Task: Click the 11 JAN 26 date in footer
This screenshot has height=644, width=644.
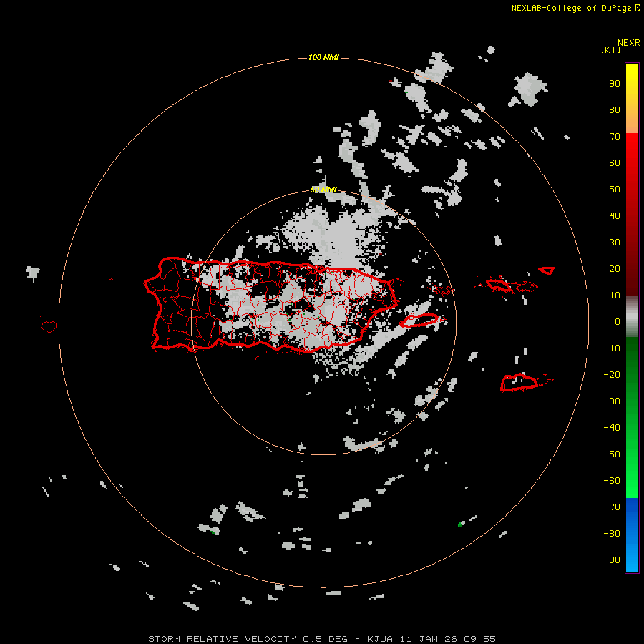Action: [429, 639]
